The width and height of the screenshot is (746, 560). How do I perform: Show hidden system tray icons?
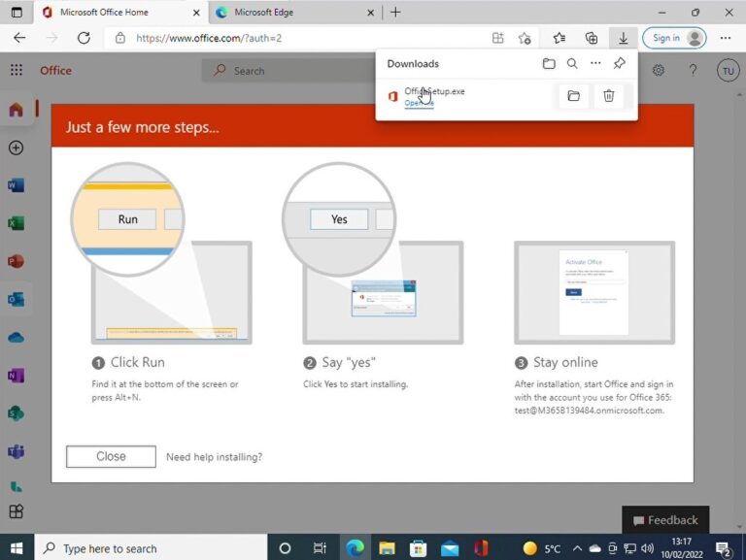click(x=577, y=548)
